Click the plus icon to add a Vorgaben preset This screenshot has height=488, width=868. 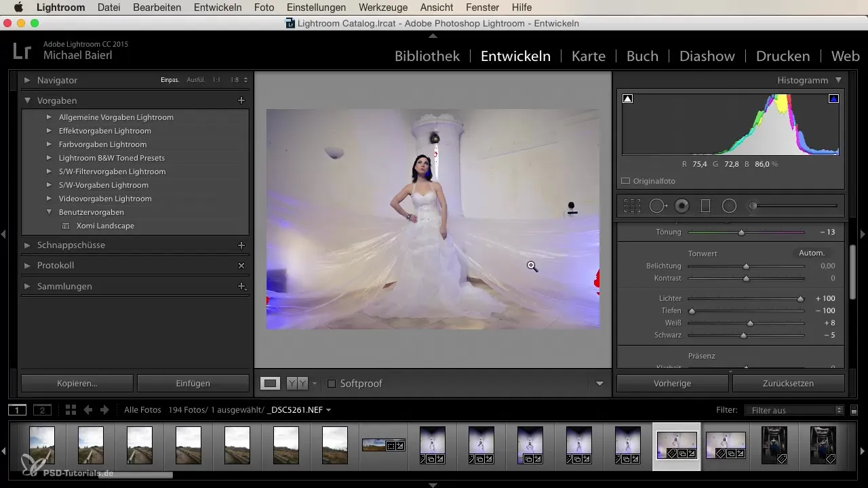(241, 100)
